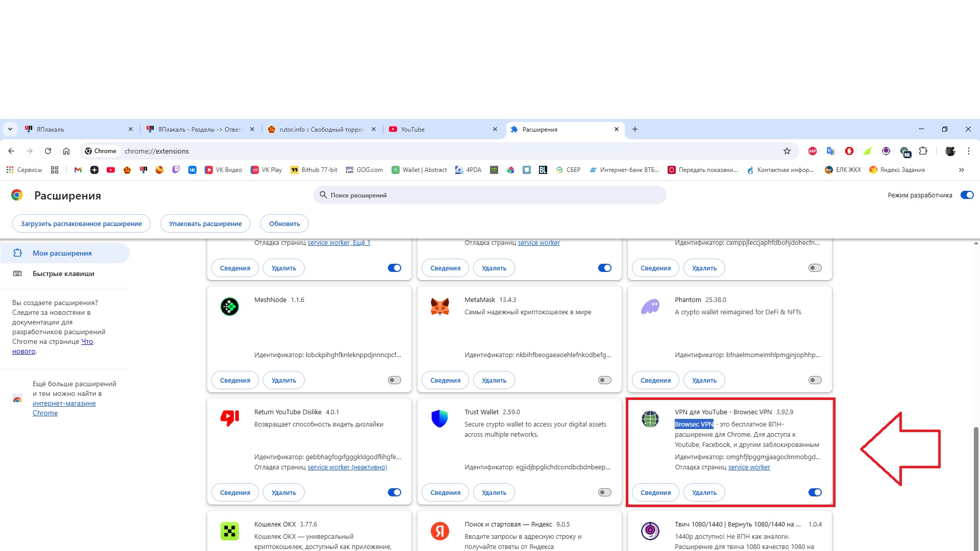Open service worker link under Browsec VPN
Viewport: 980px width, 551px height.
coord(749,467)
